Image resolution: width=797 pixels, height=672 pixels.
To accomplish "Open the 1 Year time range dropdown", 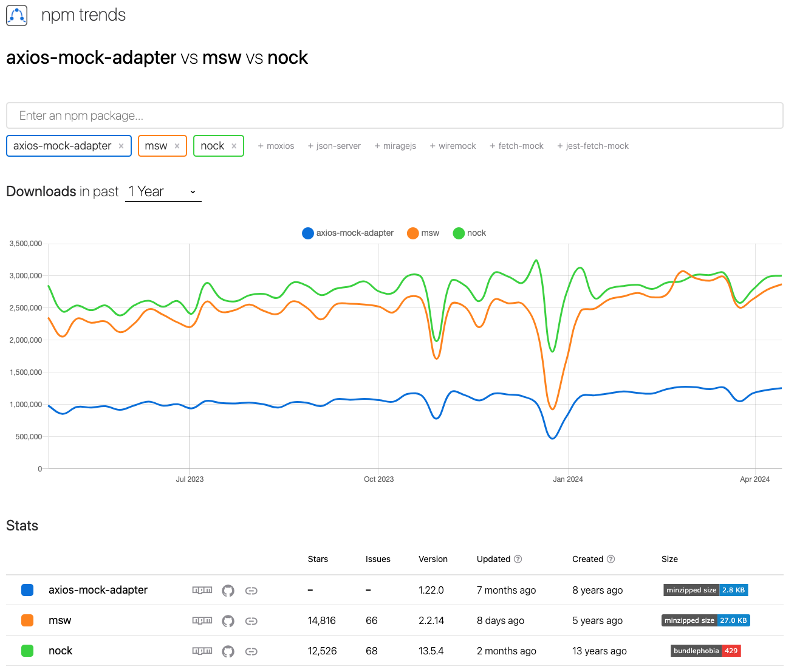I will click(163, 192).
